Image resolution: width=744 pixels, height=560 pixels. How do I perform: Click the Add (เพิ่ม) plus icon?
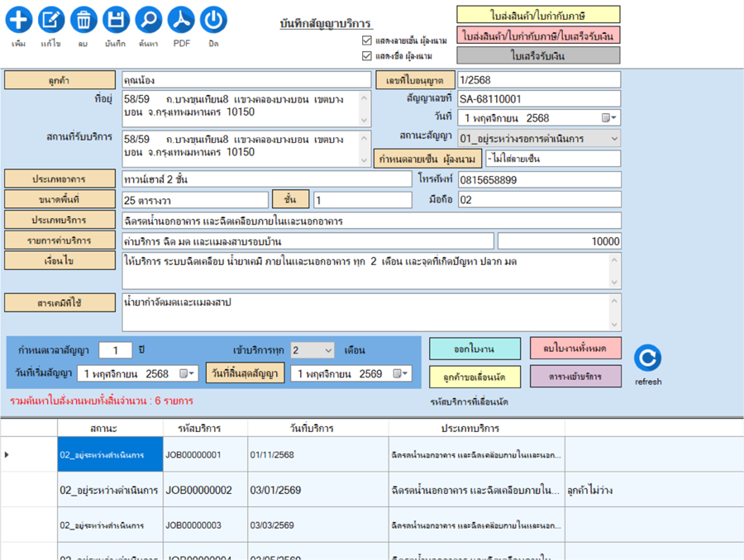(x=19, y=20)
